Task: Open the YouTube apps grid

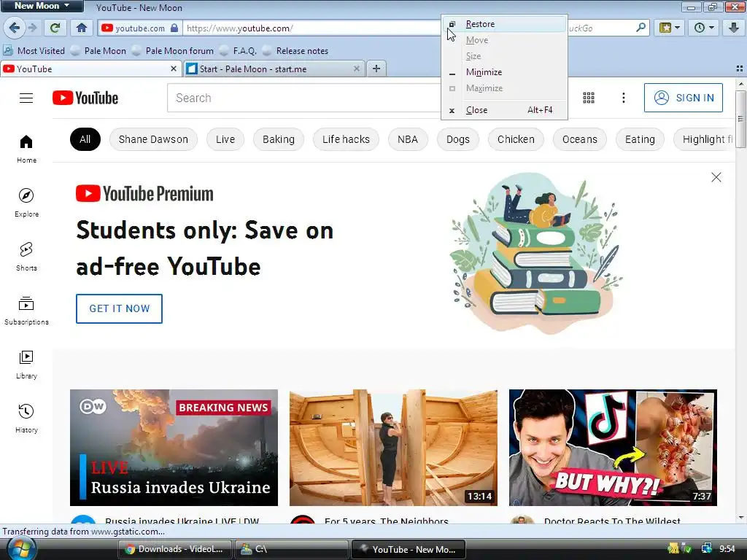Action: (x=589, y=98)
